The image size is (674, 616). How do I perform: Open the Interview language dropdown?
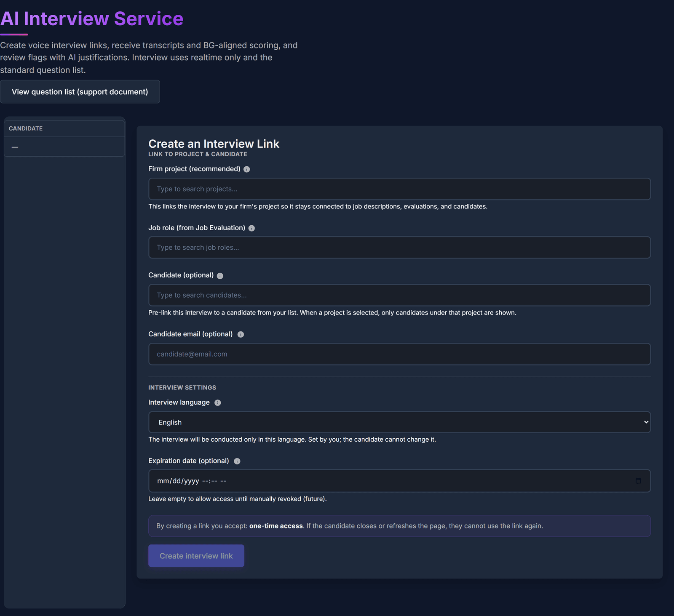pos(399,422)
